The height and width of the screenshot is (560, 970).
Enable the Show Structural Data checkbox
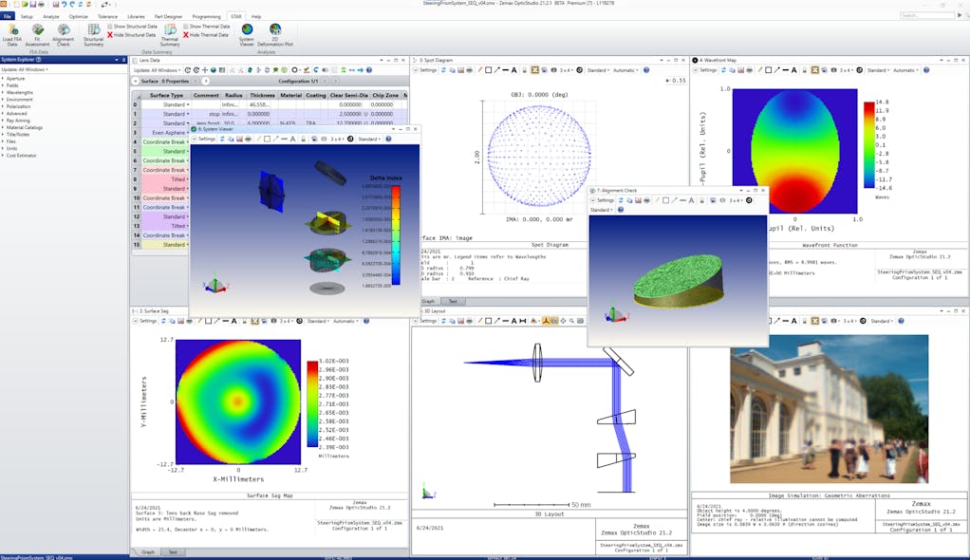coord(112,27)
